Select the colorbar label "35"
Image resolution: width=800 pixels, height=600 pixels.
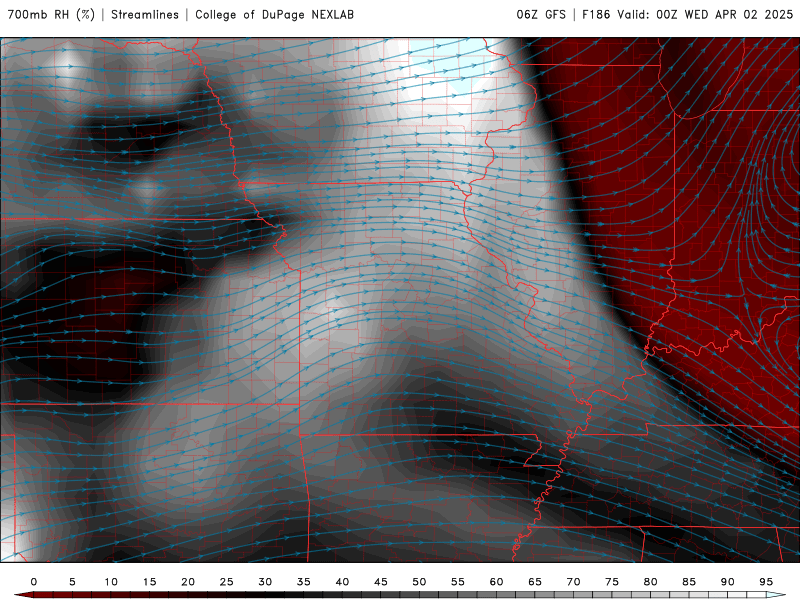click(304, 582)
